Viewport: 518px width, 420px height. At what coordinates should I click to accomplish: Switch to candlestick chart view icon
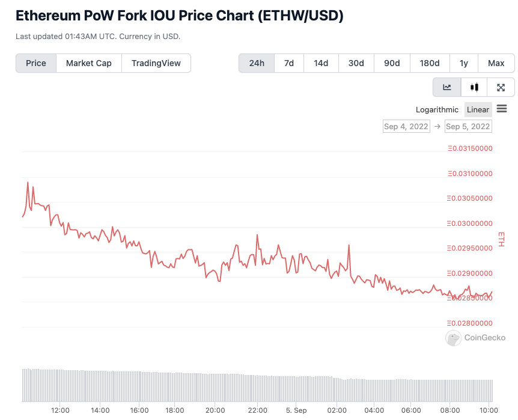tap(474, 87)
